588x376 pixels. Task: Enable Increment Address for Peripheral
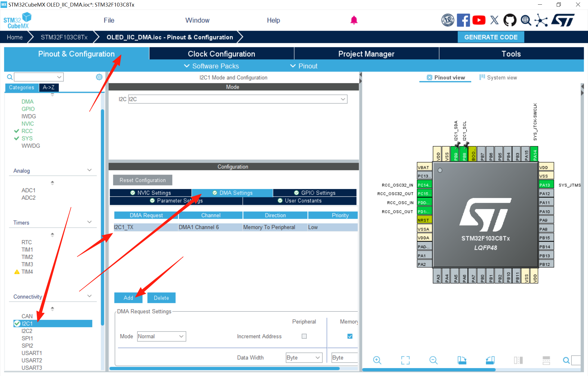[x=304, y=336]
